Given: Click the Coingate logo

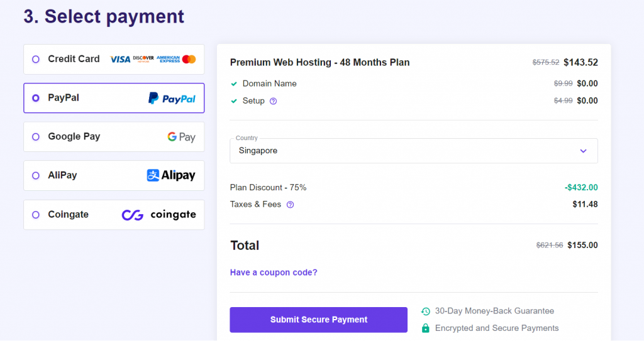Looking at the screenshot, I should 158,215.
